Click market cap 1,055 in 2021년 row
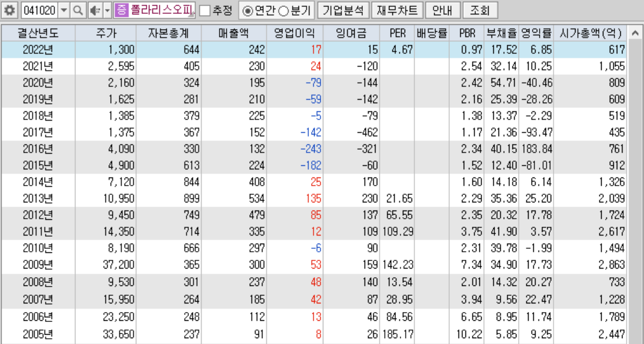 coord(612,67)
